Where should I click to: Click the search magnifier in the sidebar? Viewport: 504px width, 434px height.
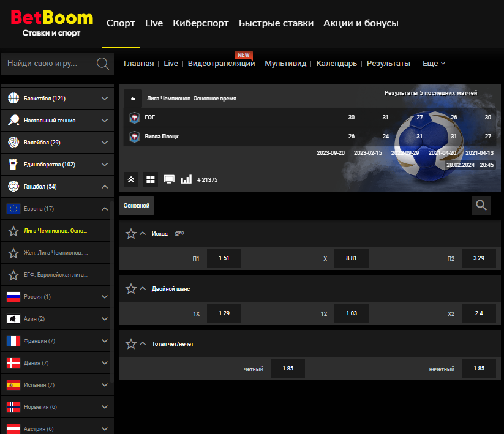tap(102, 64)
